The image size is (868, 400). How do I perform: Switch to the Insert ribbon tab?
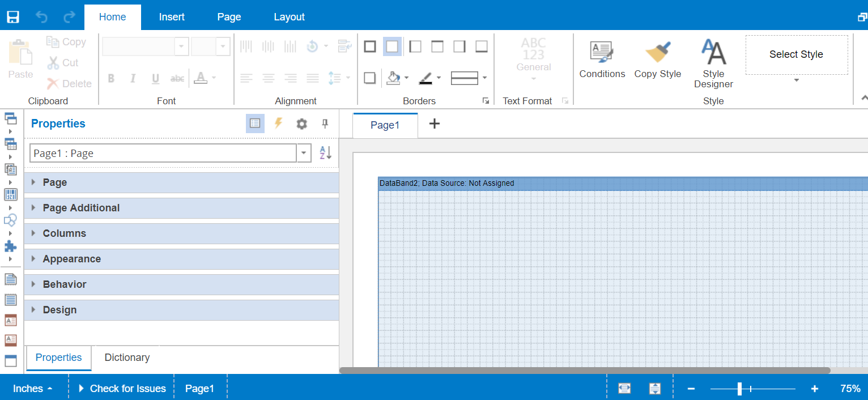[172, 17]
